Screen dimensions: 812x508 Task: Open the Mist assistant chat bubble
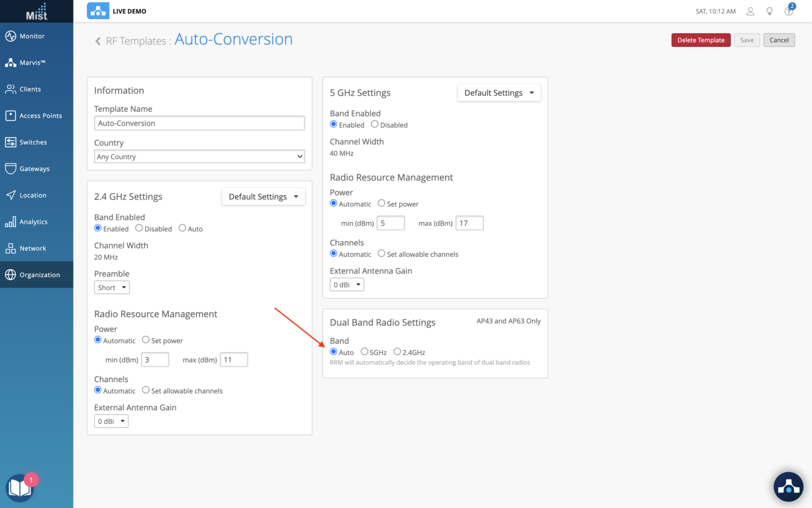pos(788,486)
